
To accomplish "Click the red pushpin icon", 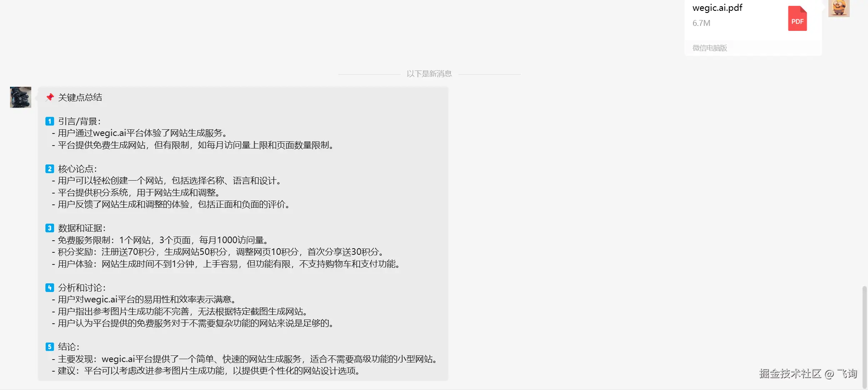I will click(50, 97).
